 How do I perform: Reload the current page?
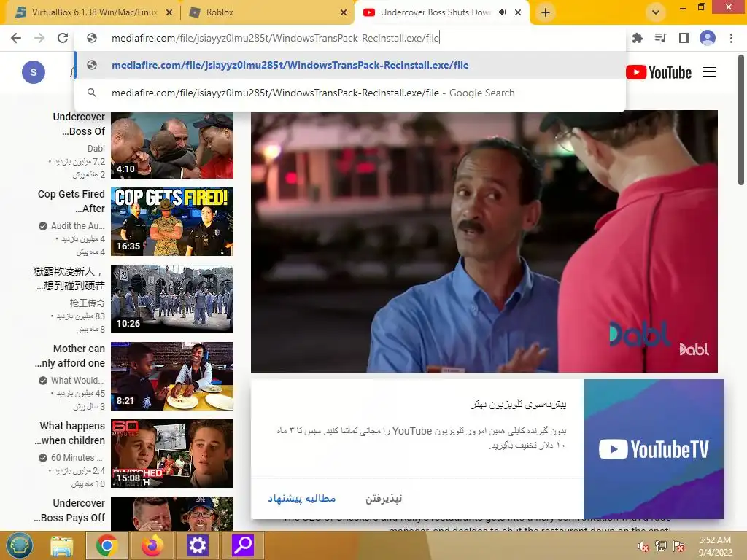[63, 38]
